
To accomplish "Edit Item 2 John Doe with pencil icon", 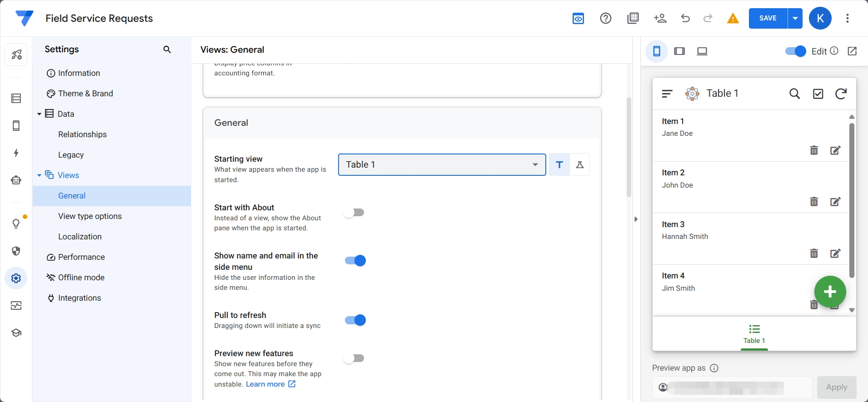I will [835, 202].
